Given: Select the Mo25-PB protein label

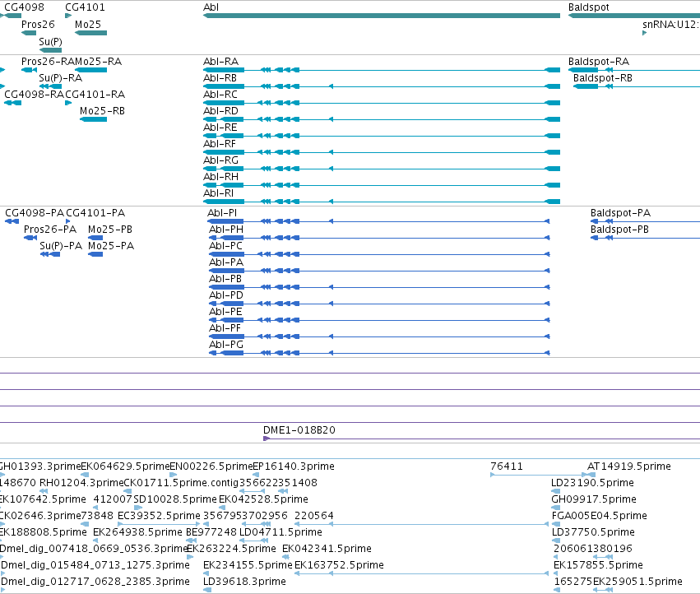Looking at the screenshot, I should [x=110, y=230].
